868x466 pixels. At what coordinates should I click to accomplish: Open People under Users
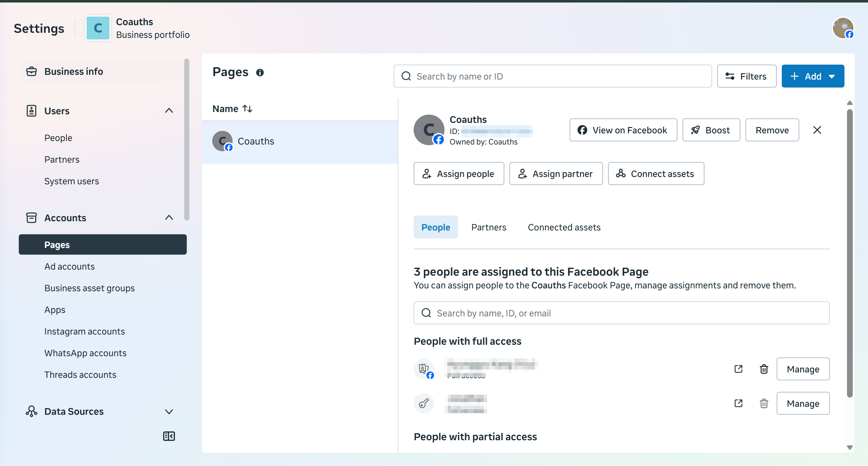click(58, 138)
